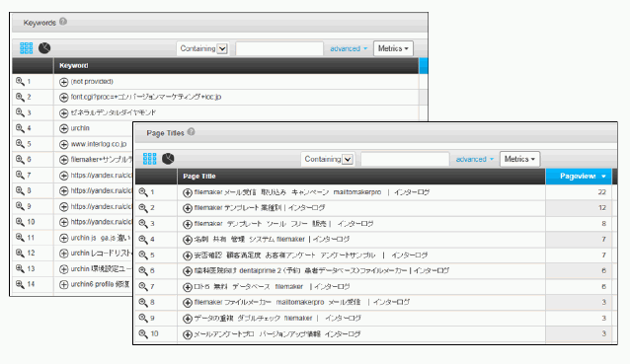Image resolution: width=630 pixels, height=364 pixels.
Task: Expand Keywords row 13 urchin plus icon
Action: [63, 269]
